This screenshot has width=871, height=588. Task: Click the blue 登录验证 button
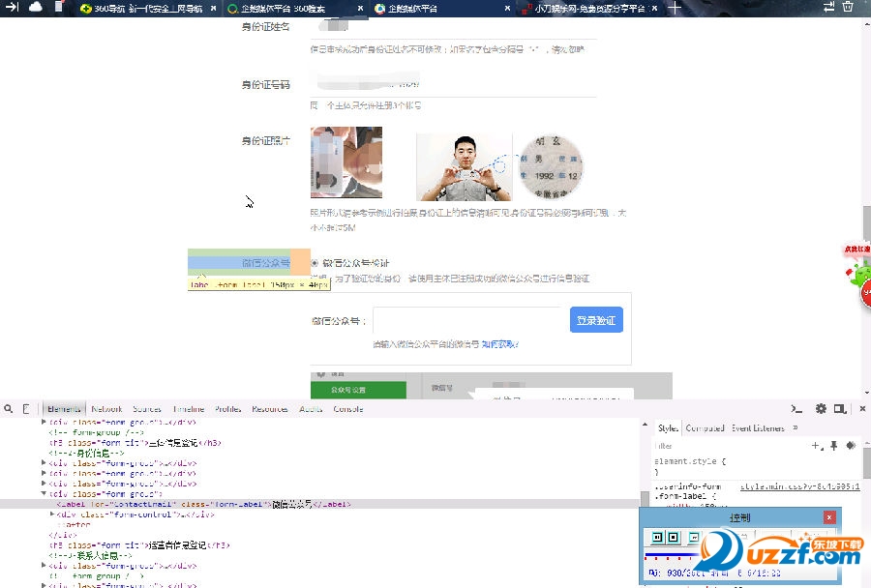point(596,319)
